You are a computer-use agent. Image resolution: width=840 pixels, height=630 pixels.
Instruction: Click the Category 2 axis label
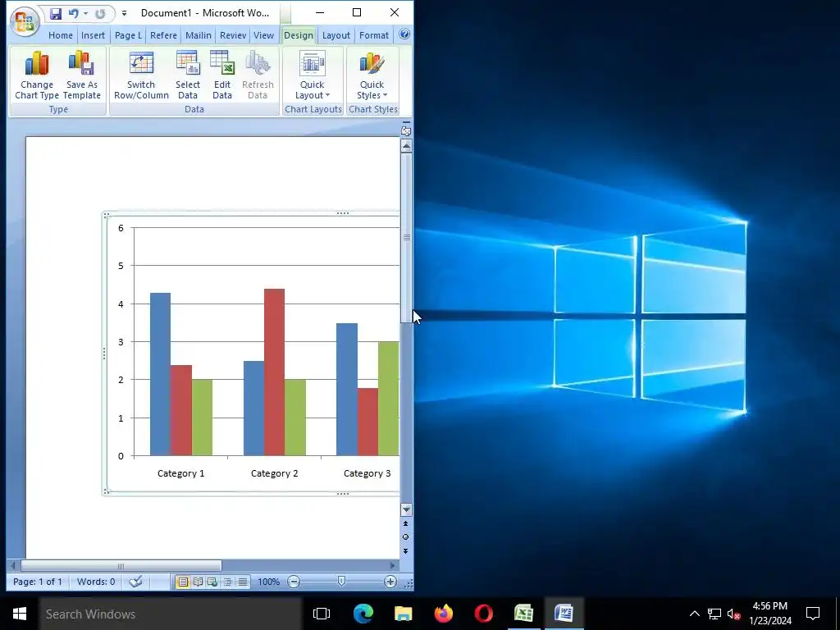[274, 473]
